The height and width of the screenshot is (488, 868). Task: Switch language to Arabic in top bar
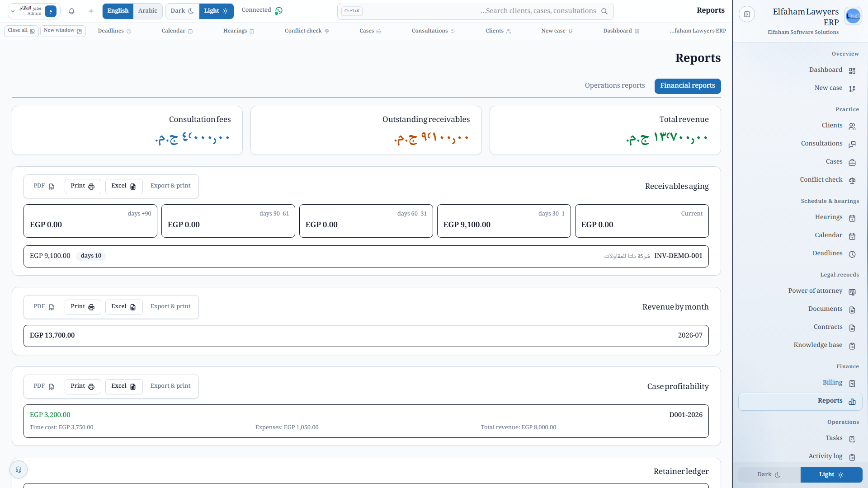click(x=148, y=11)
